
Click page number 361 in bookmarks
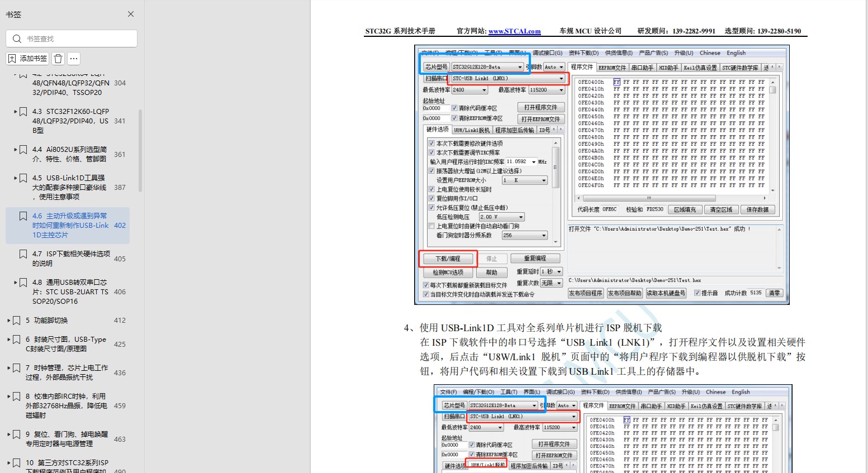pos(120,155)
